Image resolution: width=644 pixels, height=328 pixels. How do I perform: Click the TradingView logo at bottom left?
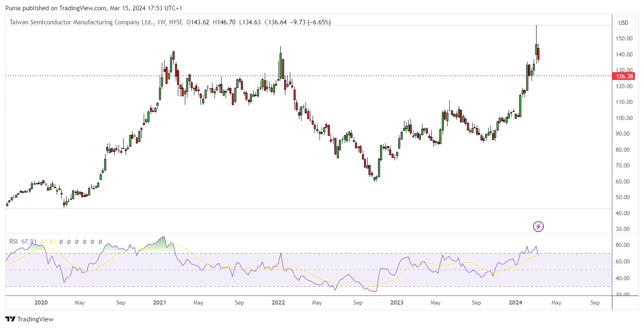point(29,319)
